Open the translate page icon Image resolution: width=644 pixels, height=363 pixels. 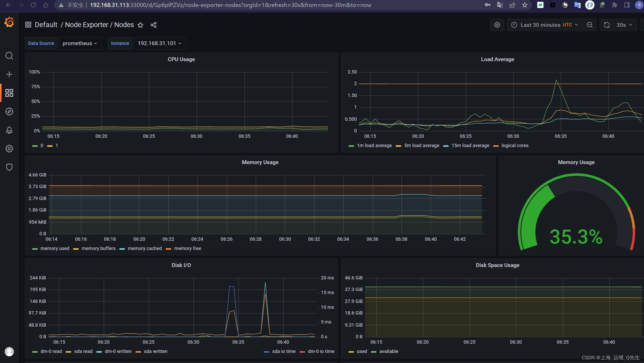(500, 5)
